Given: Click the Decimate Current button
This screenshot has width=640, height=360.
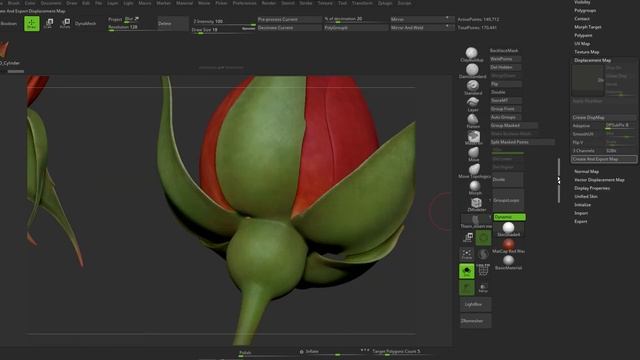Looking at the screenshot, I should pyautogui.click(x=289, y=28).
